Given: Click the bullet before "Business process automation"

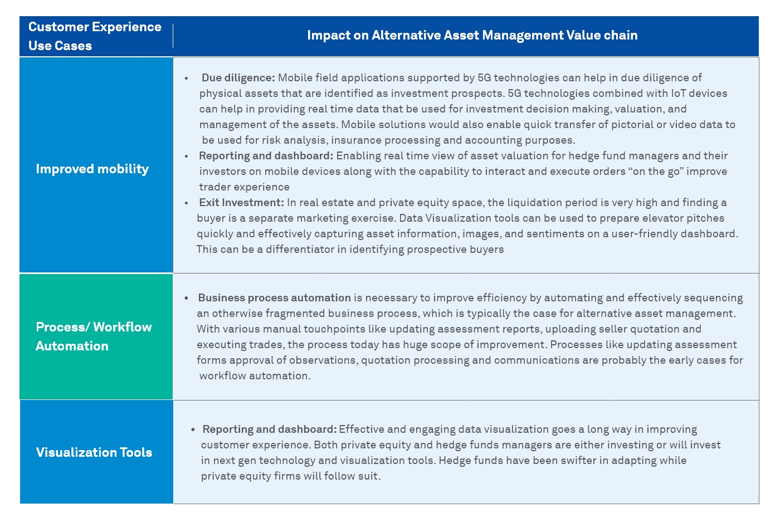Looking at the screenshot, I should point(187,299).
